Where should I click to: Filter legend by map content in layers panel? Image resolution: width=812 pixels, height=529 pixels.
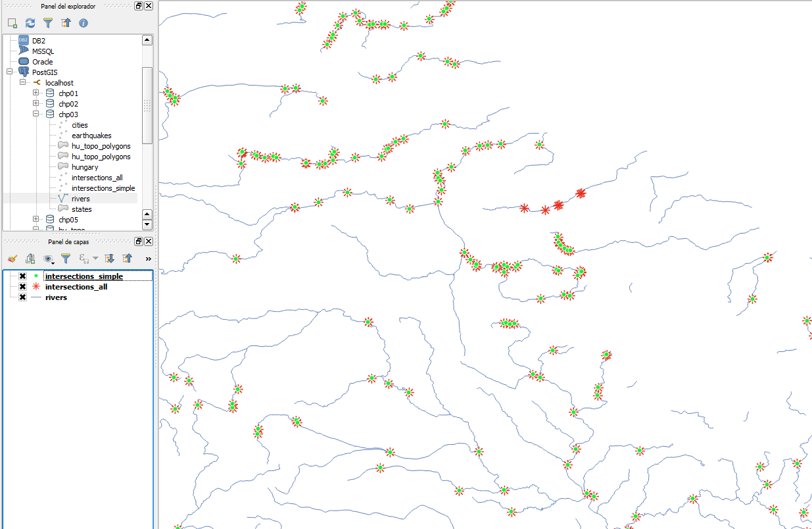[x=66, y=259]
